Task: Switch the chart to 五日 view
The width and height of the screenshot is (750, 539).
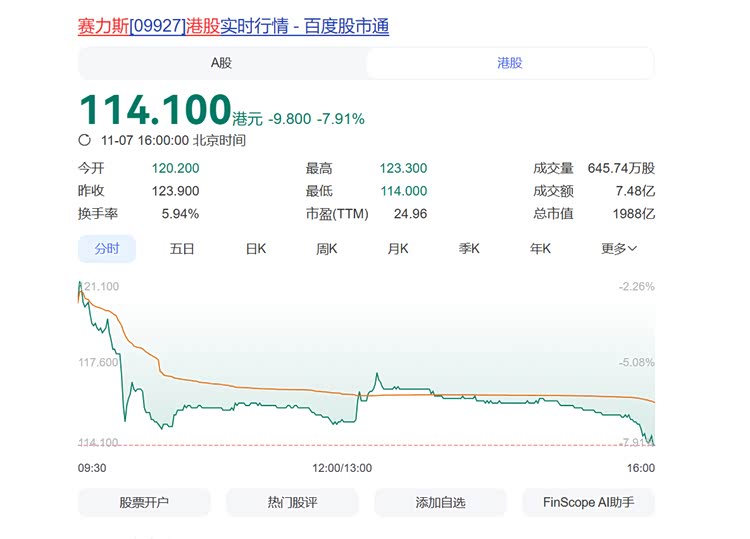Action: (182, 248)
